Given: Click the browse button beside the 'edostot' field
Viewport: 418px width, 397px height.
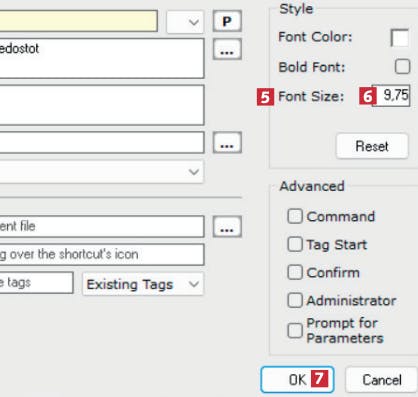Looking at the screenshot, I should [227, 49].
